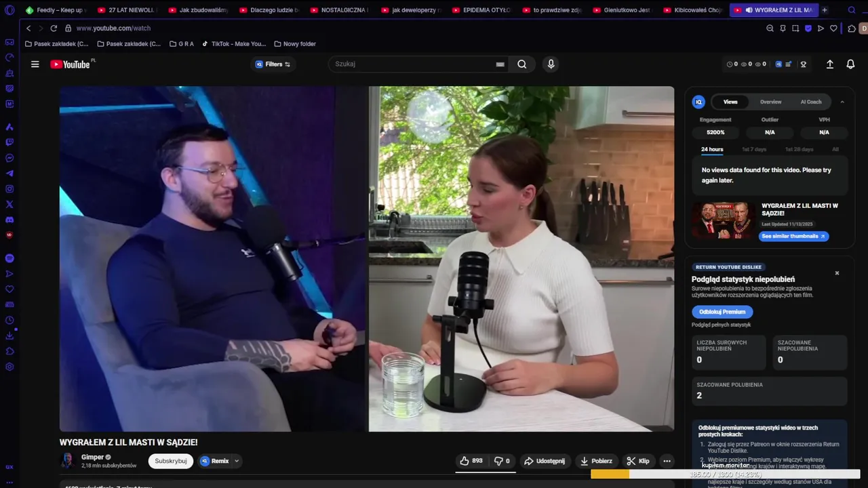Click the search magnifier button

point(521,64)
